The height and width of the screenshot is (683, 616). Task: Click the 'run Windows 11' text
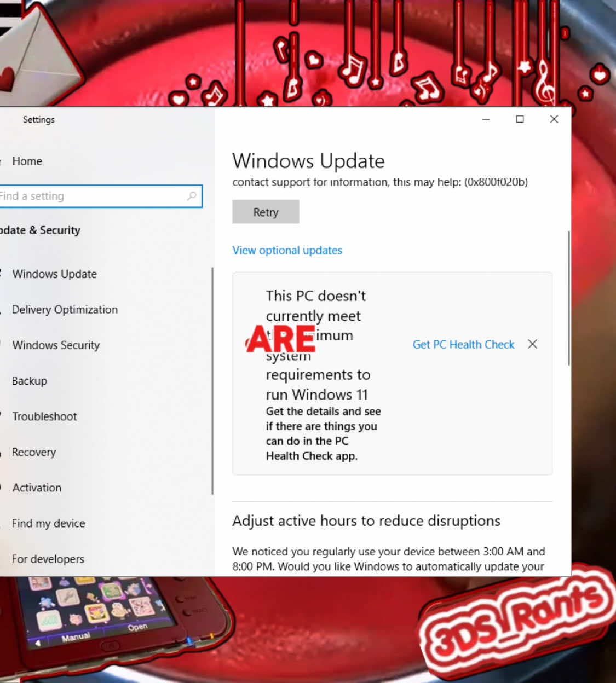coord(316,395)
